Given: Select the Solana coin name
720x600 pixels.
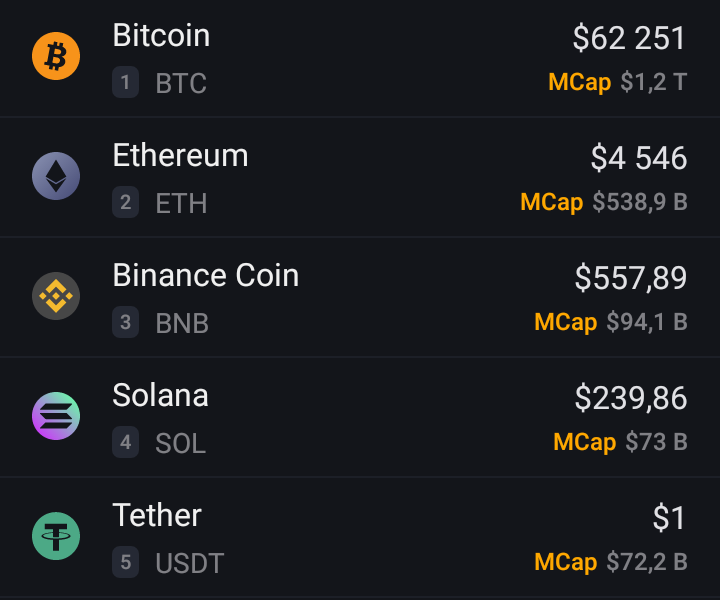Looking at the screenshot, I should pyautogui.click(x=160, y=395).
